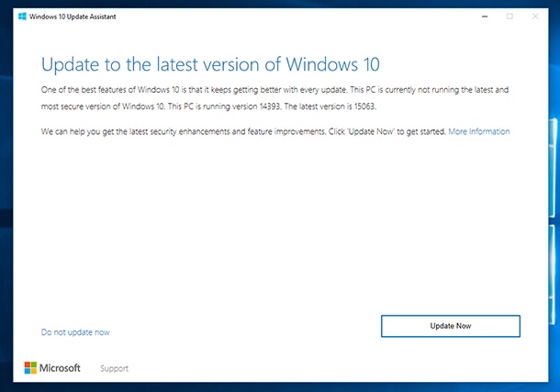The height and width of the screenshot is (392, 560).
Task: Click the text 'This PC is running version 14393'
Action: coord(224,106)
